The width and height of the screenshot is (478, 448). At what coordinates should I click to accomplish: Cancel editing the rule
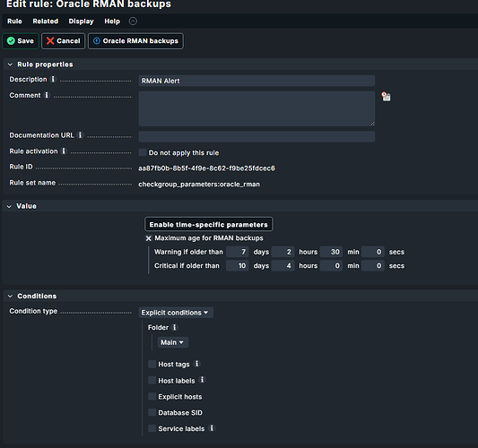[x=64, y=41]
